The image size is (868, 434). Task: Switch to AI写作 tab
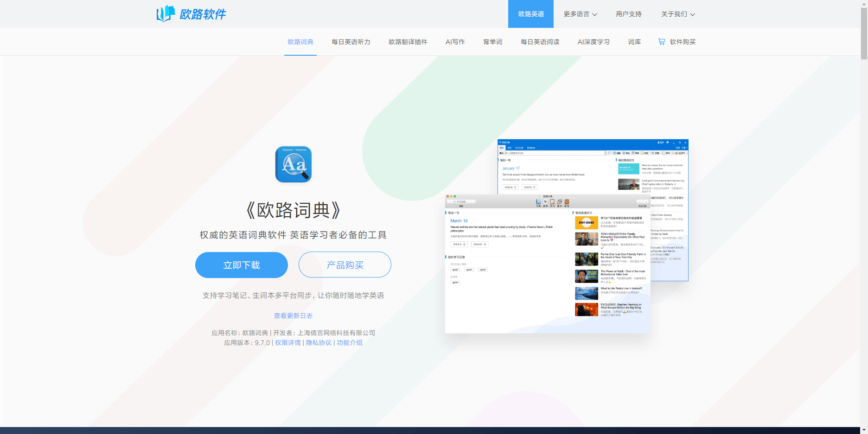click(x=455, y=42)
